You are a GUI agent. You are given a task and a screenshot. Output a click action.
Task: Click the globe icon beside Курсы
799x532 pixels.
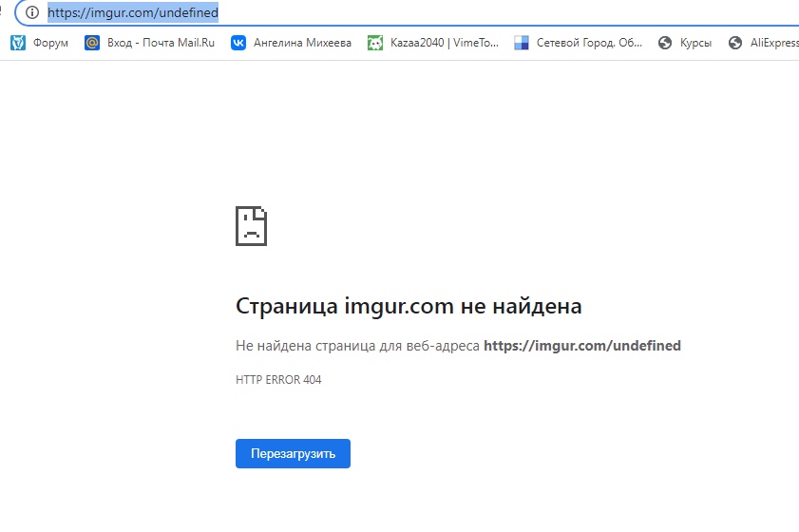click(x=665, y=43)
